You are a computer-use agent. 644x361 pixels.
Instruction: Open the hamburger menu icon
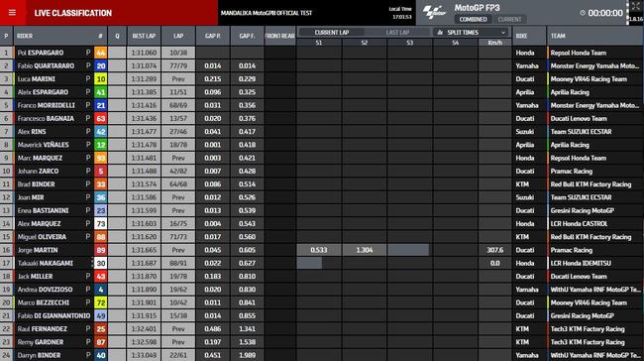coord(12,13)
